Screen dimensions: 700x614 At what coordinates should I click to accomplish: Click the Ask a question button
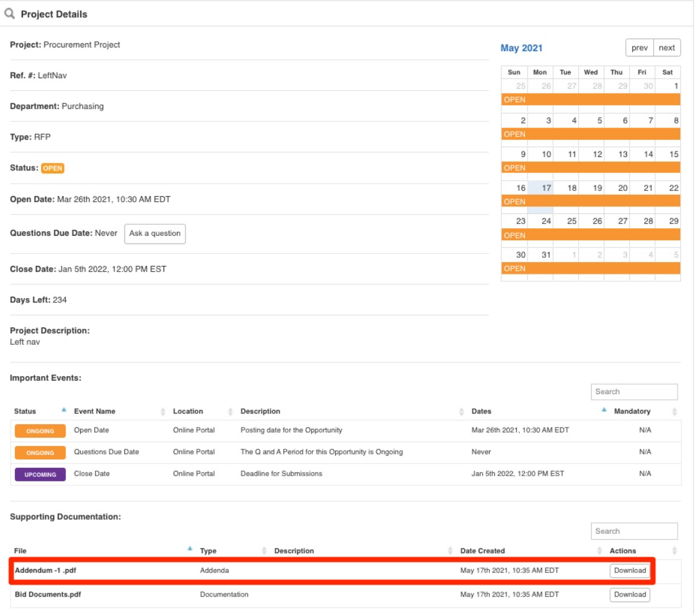(155, 234)
